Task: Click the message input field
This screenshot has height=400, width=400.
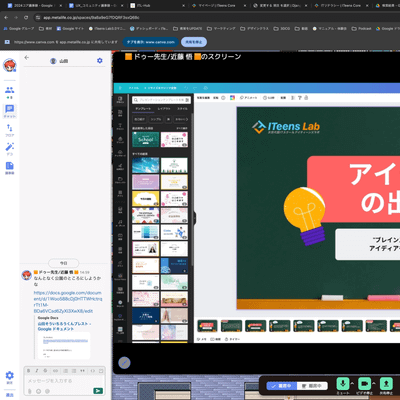Action: [x=64, y=381]
